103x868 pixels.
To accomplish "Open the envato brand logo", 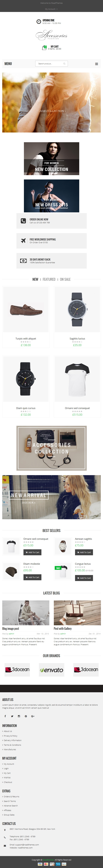I will point(51,670).
